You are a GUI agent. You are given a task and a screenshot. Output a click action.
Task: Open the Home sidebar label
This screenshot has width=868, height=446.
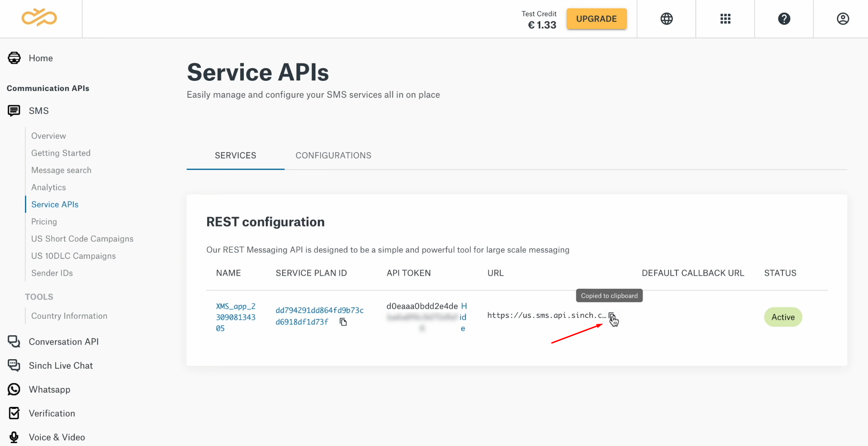[x=41, y=58]
